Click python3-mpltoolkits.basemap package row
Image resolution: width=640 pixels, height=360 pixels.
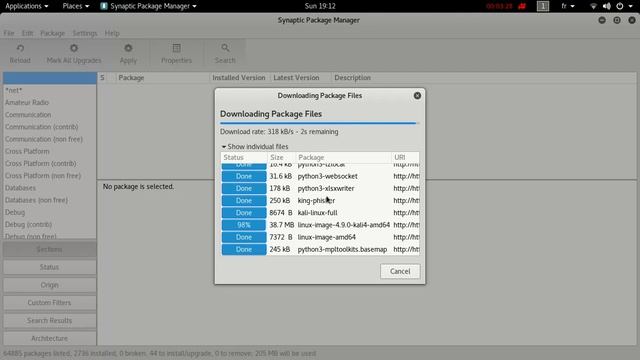pyautogui.click(x=320, y=249)
